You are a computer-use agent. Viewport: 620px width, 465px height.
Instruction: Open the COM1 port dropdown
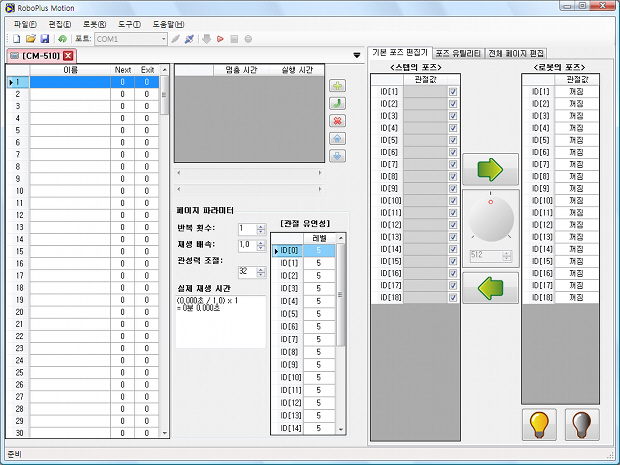click(161, 39)
